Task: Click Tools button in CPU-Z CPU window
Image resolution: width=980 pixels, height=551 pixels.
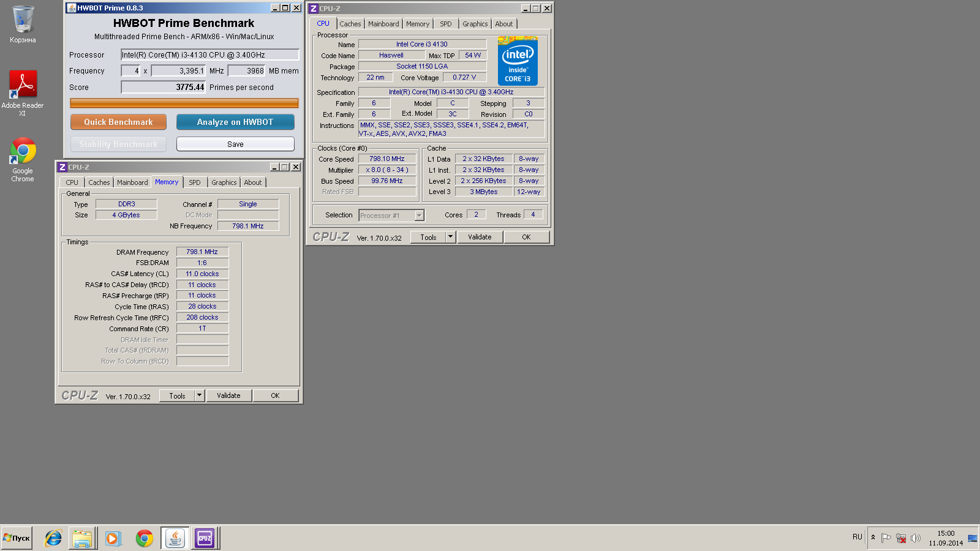Action: (x=428, y=237)
